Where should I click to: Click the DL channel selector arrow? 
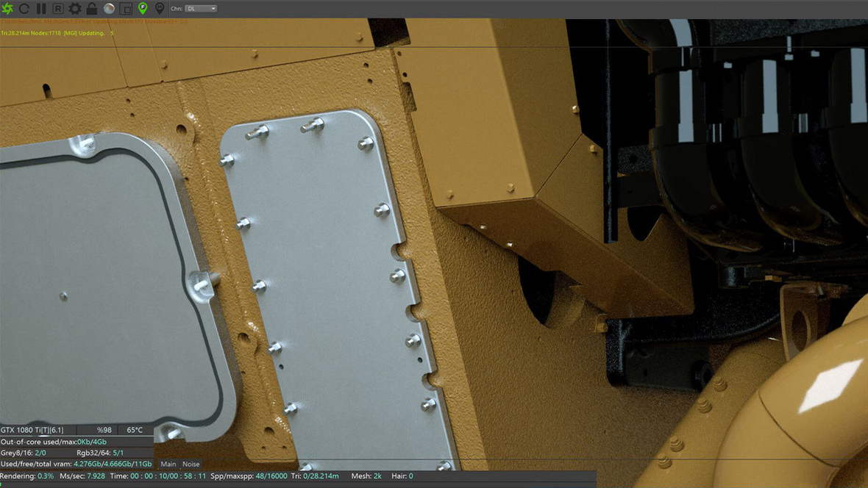[x=213, y=9]
